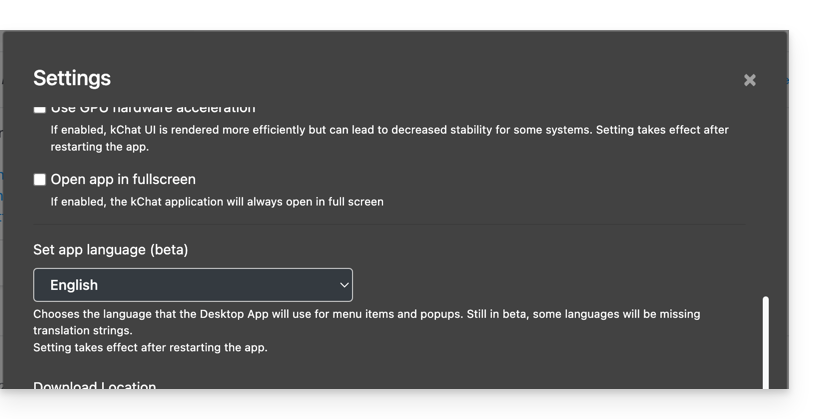Viewport: 819px width, 419px height.
Task: Toggle the GPU hardware acceleration checkbox
Action: tap(40, 108)
